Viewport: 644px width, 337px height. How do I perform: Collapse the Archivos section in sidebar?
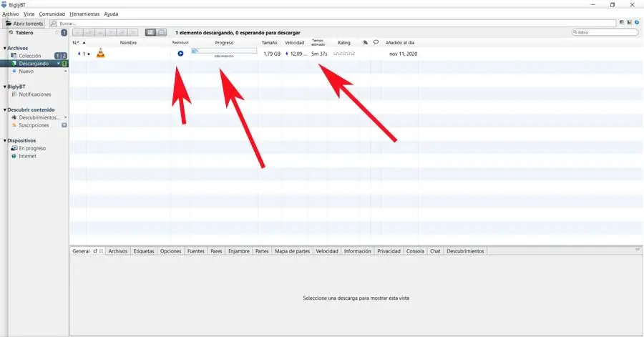coord(5,48)
